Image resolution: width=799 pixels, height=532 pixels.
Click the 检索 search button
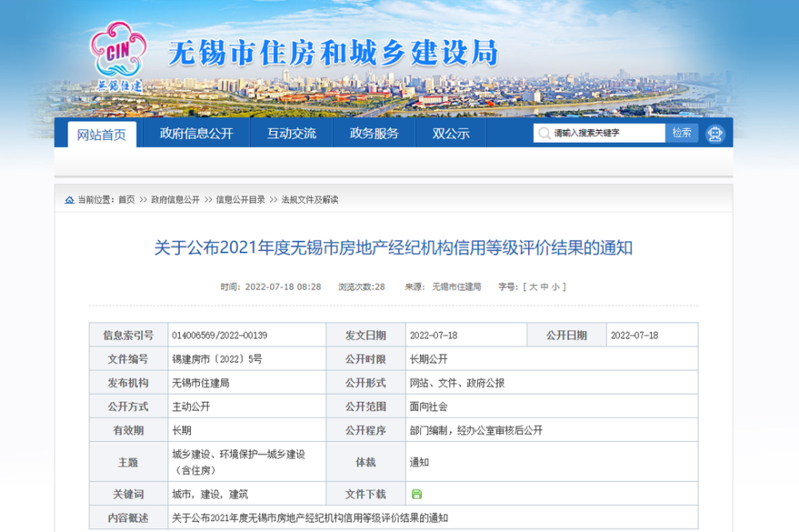pos(682,133)
